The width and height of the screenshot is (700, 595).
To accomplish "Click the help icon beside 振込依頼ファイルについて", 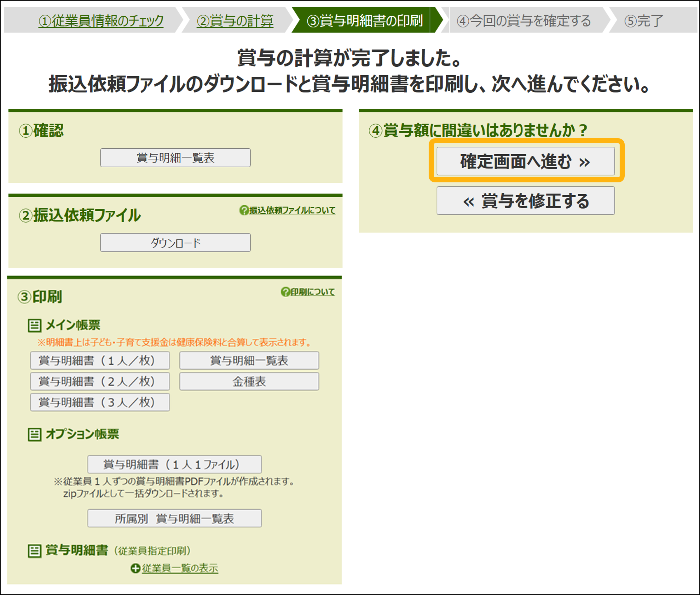I will tap(244, 210).
